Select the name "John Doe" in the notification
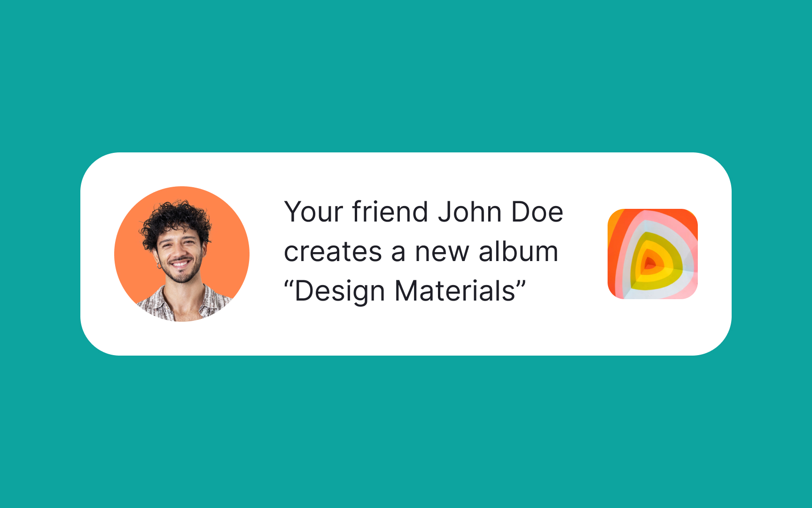812x508 pixels. click(x=500, y=212)
